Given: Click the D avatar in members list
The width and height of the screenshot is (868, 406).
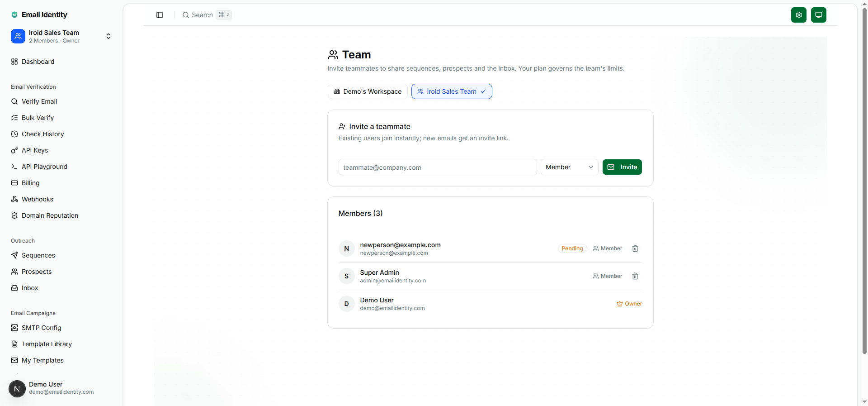Looking at the screenshot, I should pos(347,304).
